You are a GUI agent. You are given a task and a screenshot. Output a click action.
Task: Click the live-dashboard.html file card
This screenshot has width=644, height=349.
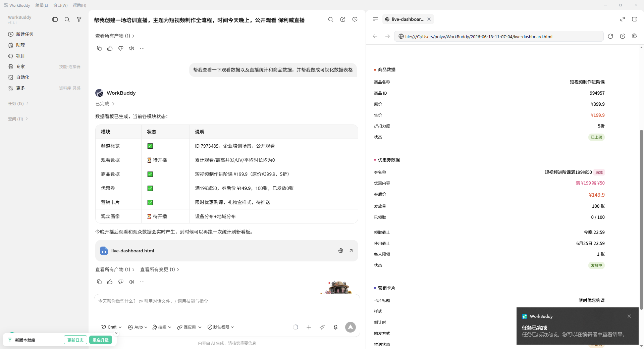227,251
